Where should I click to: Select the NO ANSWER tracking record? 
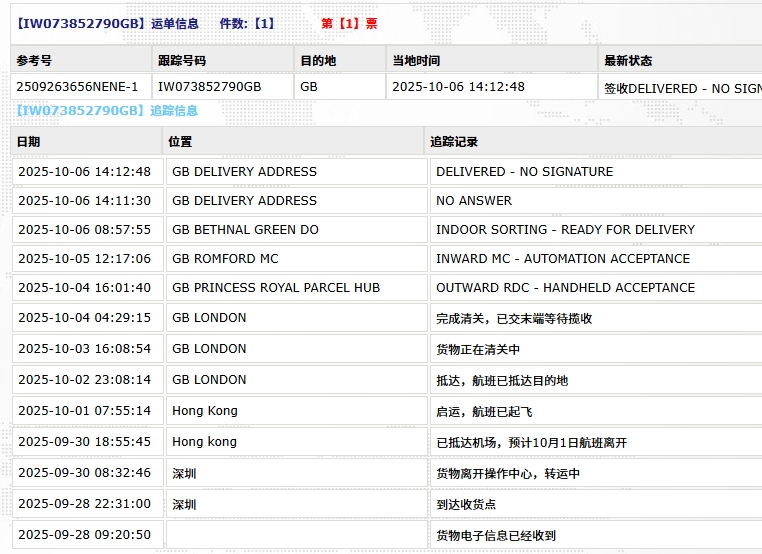474,200
